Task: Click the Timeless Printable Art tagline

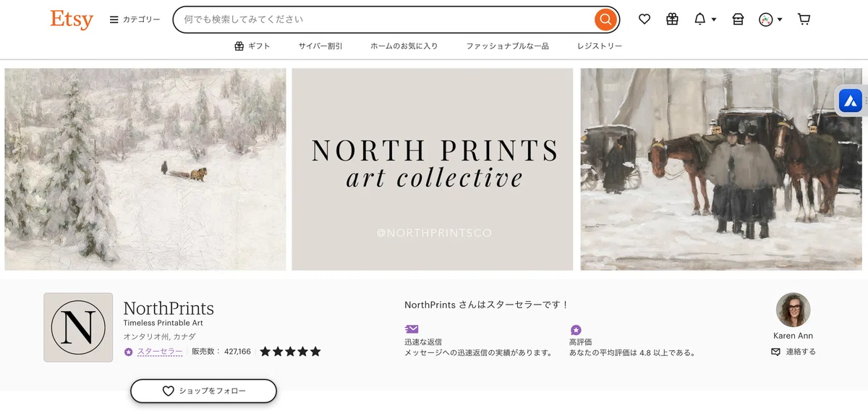Action: tap(163, 323)
